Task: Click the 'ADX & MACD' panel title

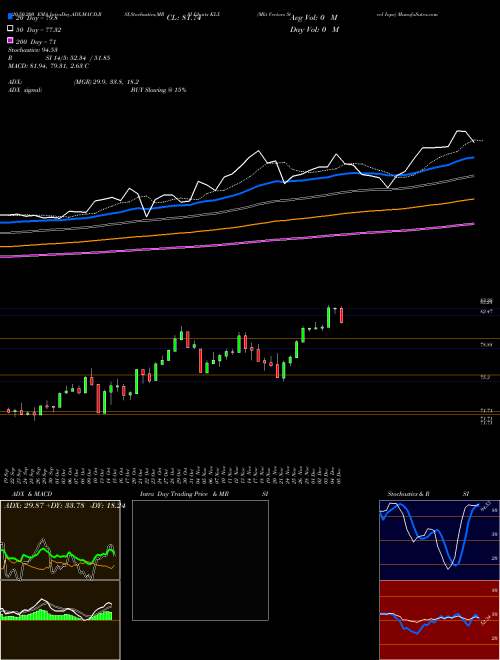Action: coord(32,494)
